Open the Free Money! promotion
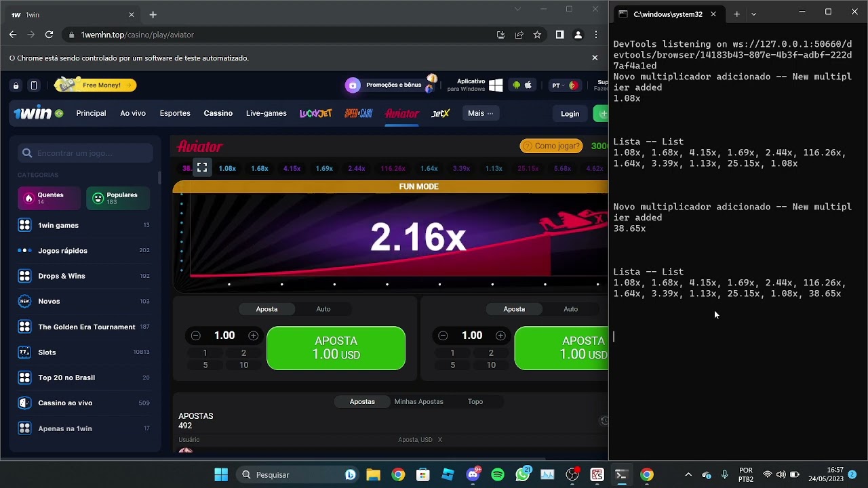 (x=96, y=85)
